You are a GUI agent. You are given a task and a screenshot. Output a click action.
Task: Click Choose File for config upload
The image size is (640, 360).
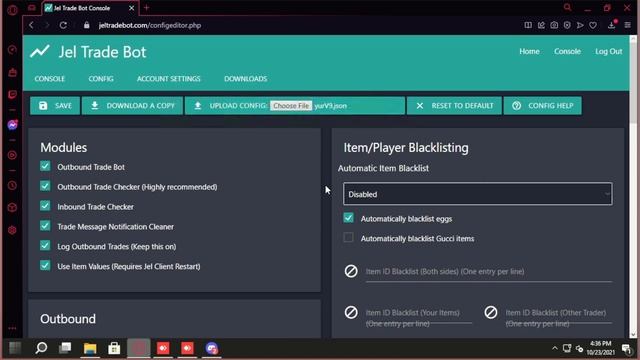click(291, 106)
